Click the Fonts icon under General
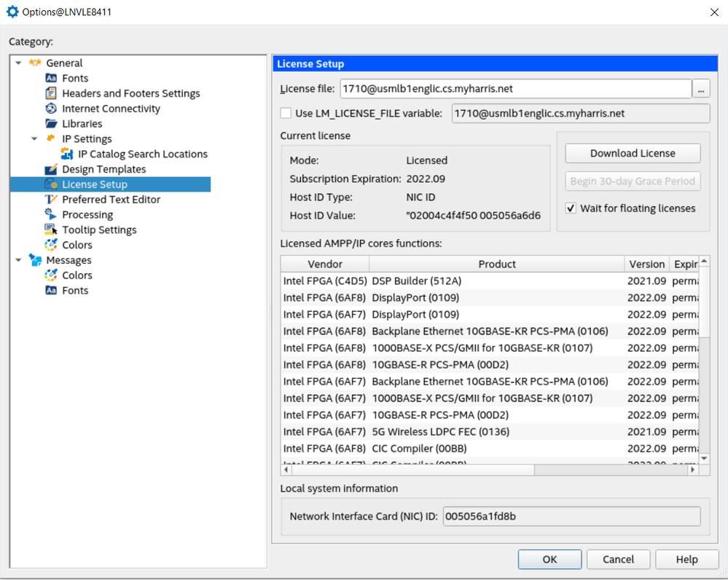Image resolution: width=728 pixels, height=580 pixels. 51,78
